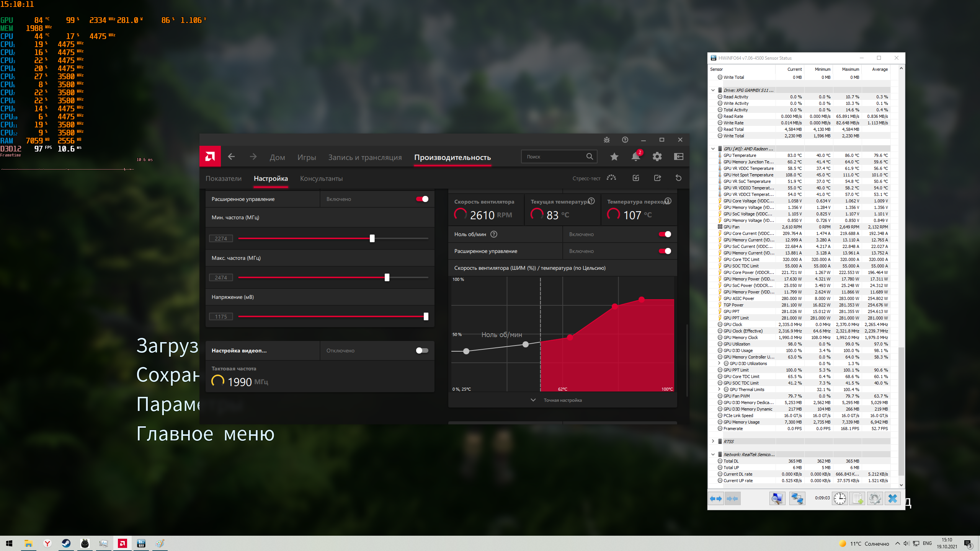
Task: Open Radeon settings gear icon
Action: coord(657,156)
